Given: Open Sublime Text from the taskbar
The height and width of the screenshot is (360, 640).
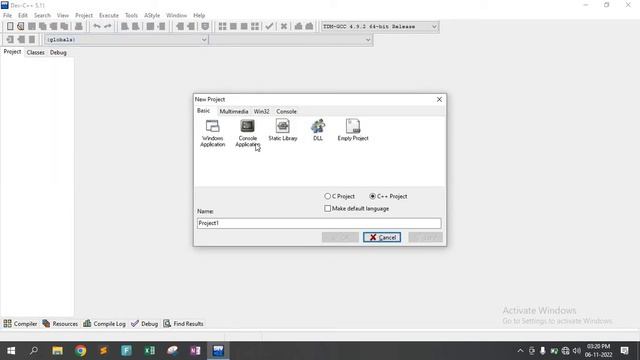Looking at the screenshot, I should [103, 351].
